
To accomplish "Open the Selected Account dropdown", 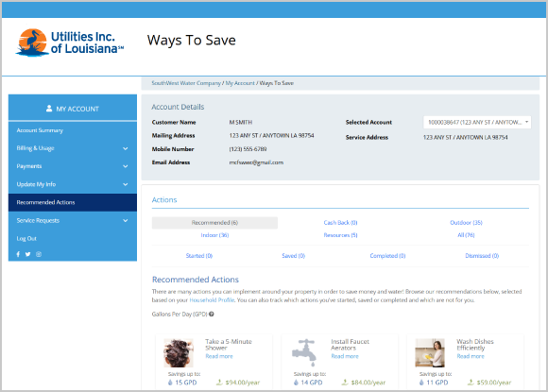I will 477,122.
